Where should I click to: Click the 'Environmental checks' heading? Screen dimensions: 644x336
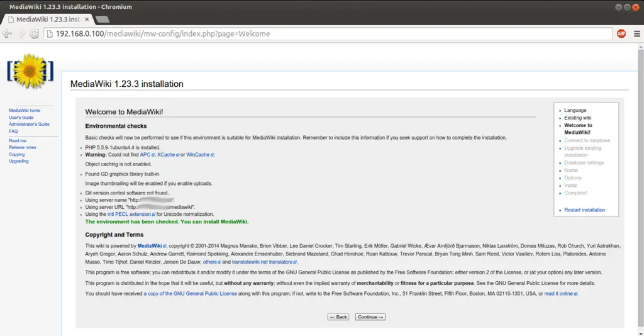coord(116,126)
